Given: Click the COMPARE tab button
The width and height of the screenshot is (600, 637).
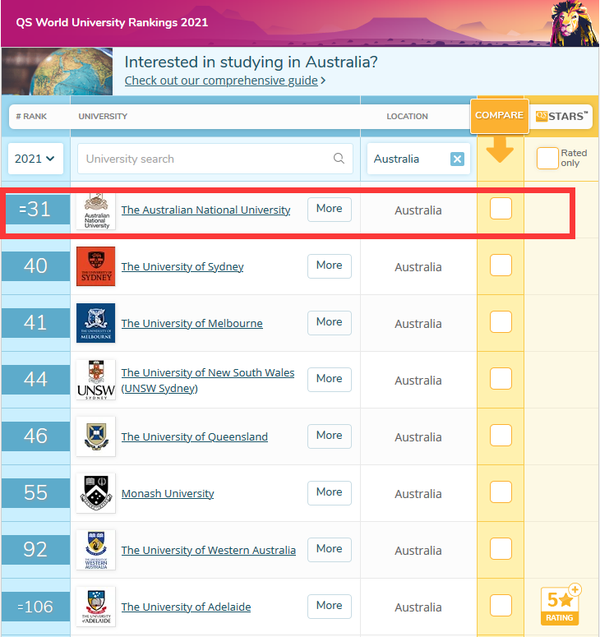Looking at the screenshot, I should coord(499,116).
